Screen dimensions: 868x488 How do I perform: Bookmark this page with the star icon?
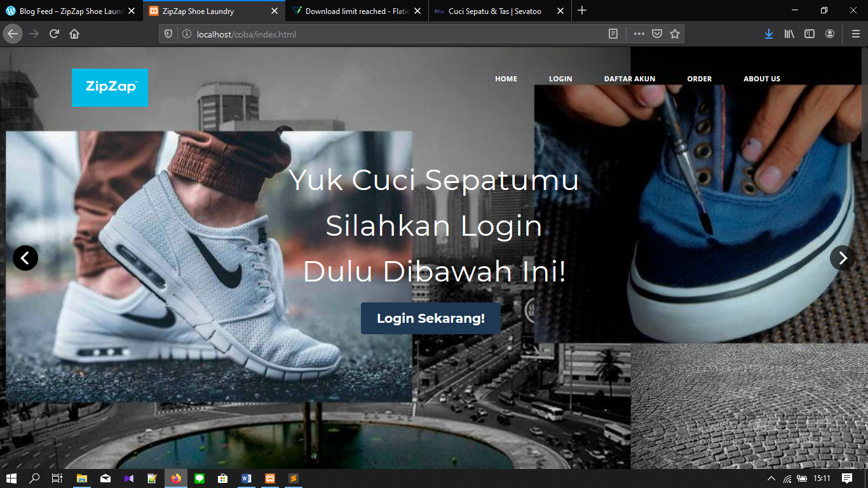tap(674, 34)
